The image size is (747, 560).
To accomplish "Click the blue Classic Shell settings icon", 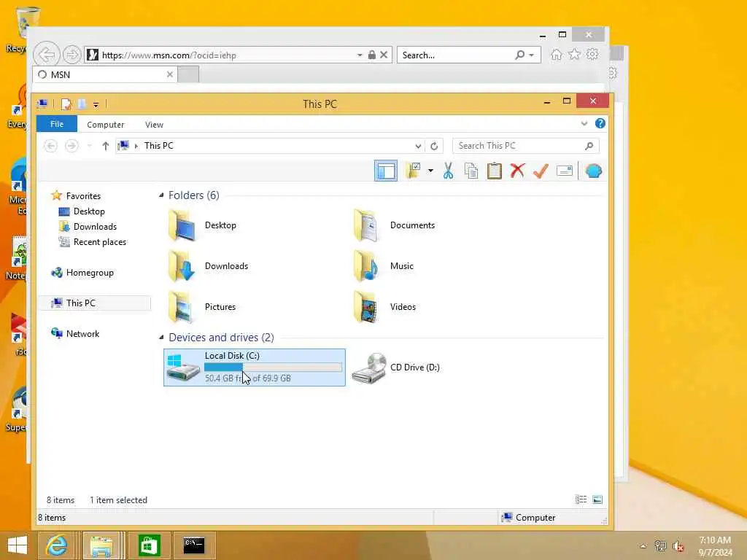I will click(x=594, y=171).
